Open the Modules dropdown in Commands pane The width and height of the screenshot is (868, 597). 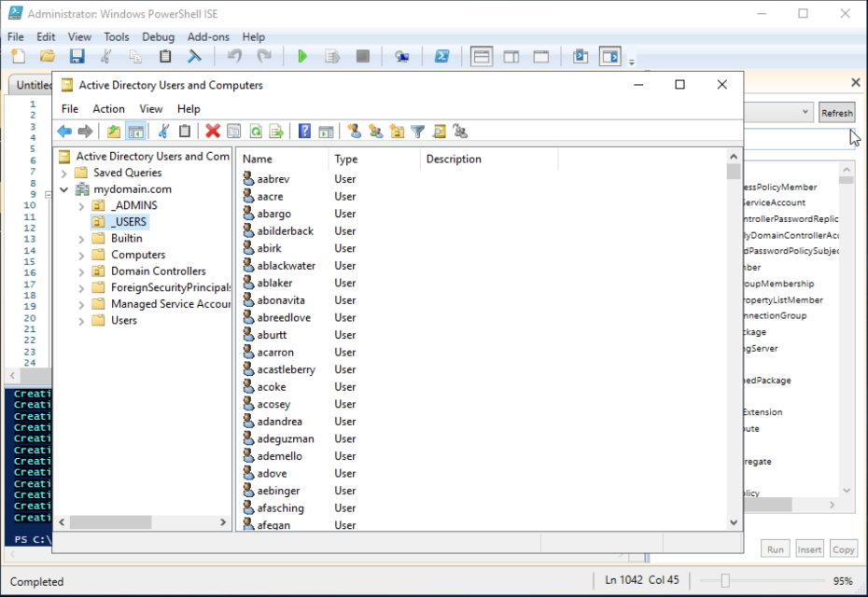(805, 112)
